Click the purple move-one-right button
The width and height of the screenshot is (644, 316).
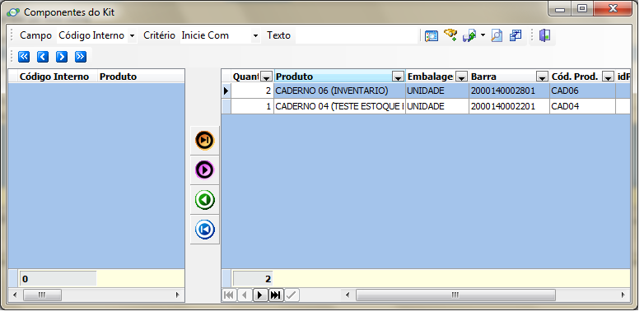click(x=204, y=170)
